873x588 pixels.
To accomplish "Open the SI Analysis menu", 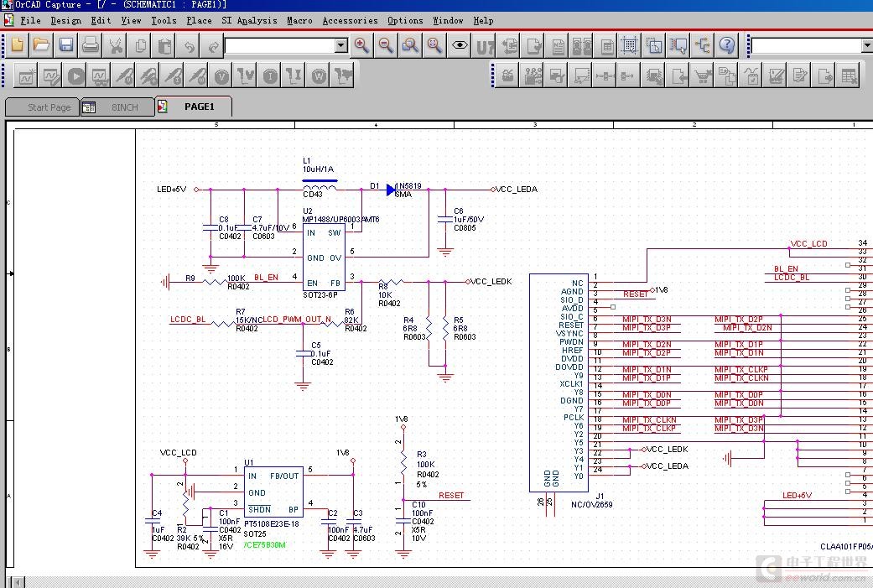I will (249, 21).
